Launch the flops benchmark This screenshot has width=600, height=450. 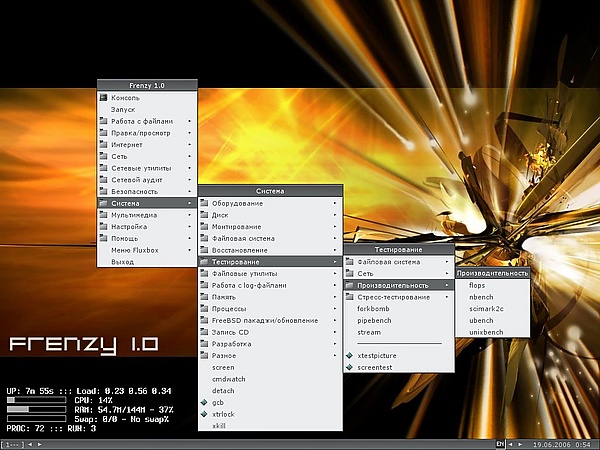(477, 285)
